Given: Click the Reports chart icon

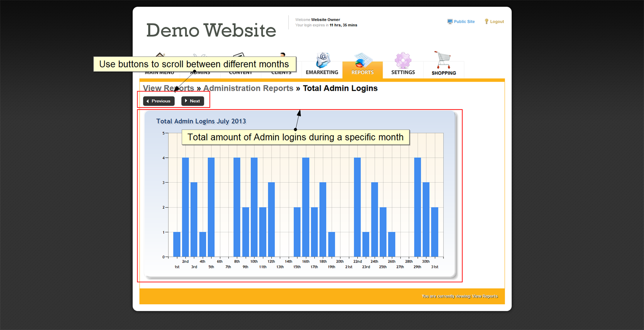Looking at the screenshot, I should [362, 60].
